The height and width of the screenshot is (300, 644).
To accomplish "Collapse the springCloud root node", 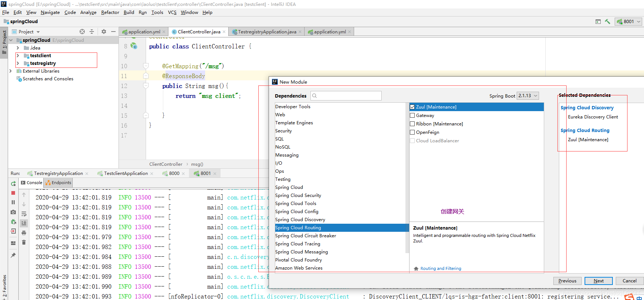I will [11, 40].
